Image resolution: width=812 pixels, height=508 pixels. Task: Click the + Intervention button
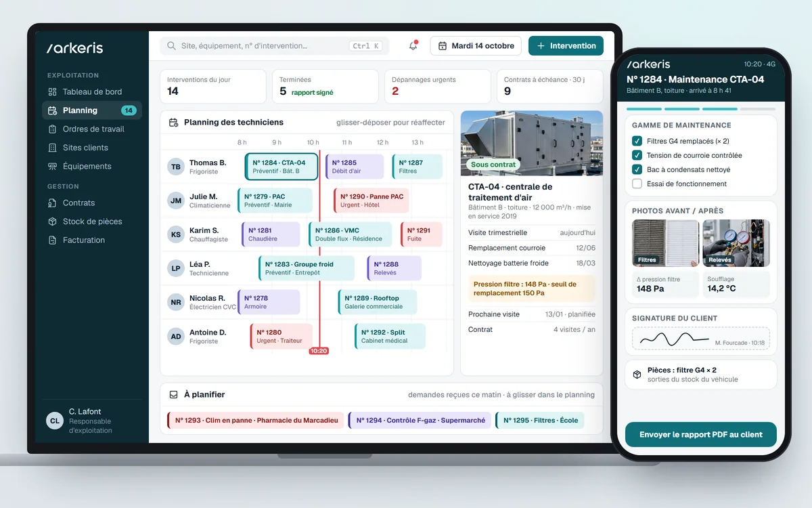pyautogui.click(x=566, y=46)
